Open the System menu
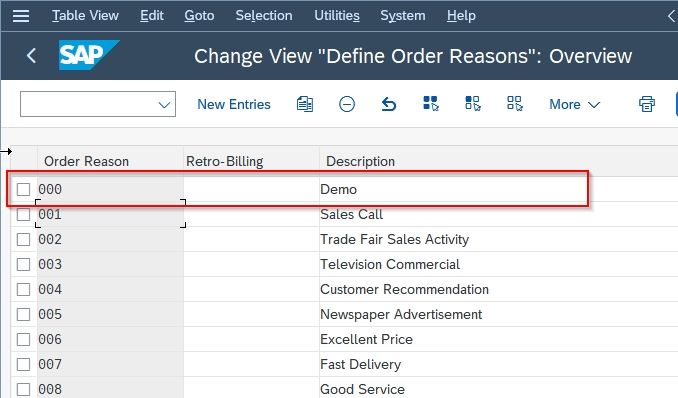The width and height of the screenshot is (678, 398). pos(403,16)
